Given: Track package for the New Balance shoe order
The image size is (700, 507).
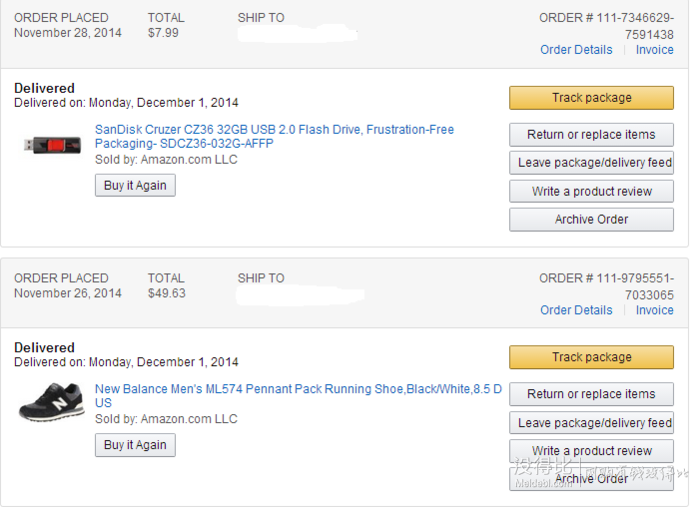Looking at the screenshot, I should pos(591,357).
